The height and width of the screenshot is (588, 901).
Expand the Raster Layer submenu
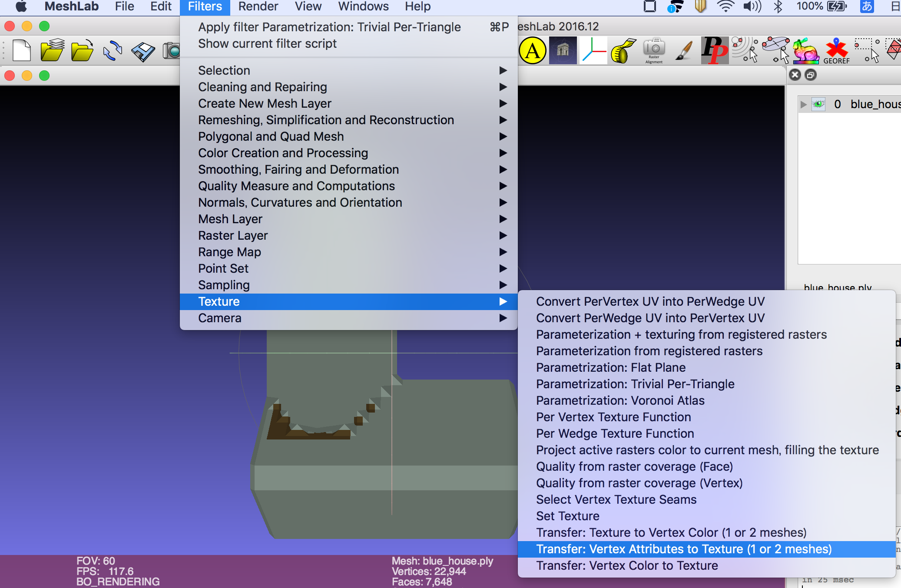coord(348,235)
